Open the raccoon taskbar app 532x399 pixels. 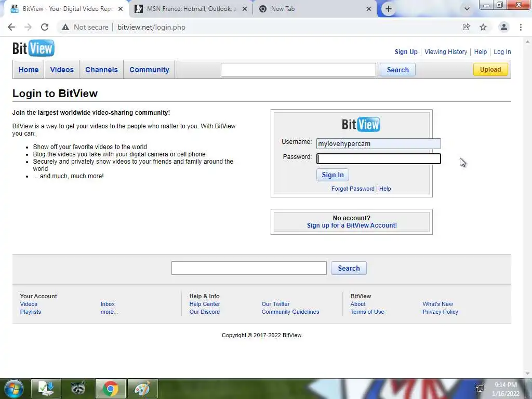tap(78, 389)
